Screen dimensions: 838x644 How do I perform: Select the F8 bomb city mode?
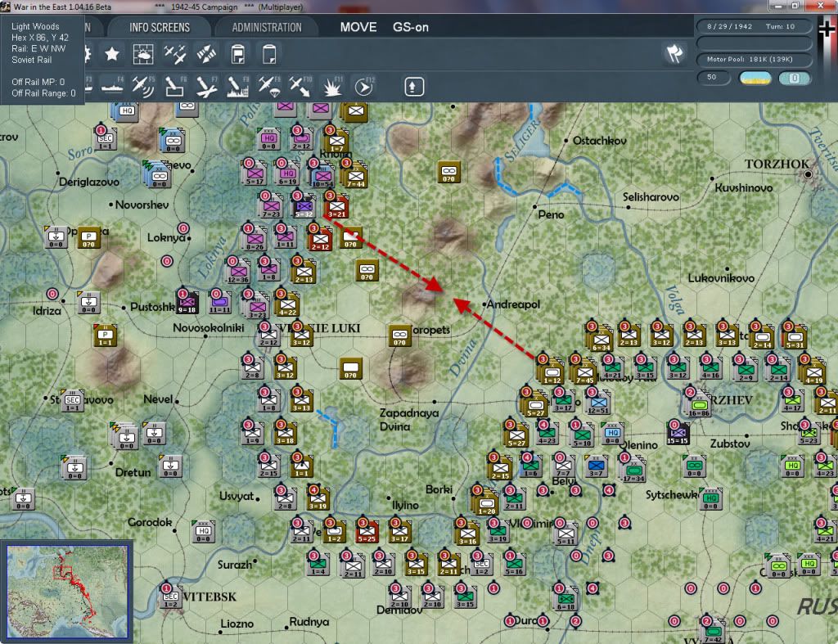pos(238,87)
